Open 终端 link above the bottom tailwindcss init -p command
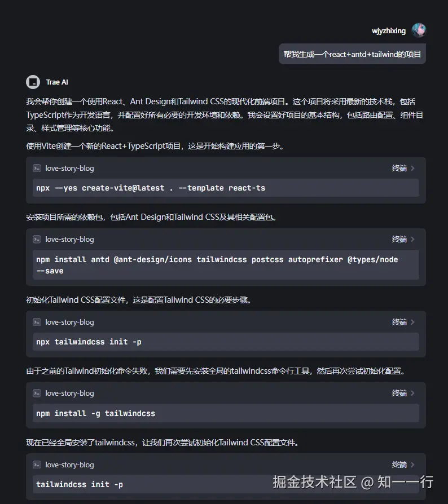Viewport: 448px width, 504px height. [x=399, y=465]
